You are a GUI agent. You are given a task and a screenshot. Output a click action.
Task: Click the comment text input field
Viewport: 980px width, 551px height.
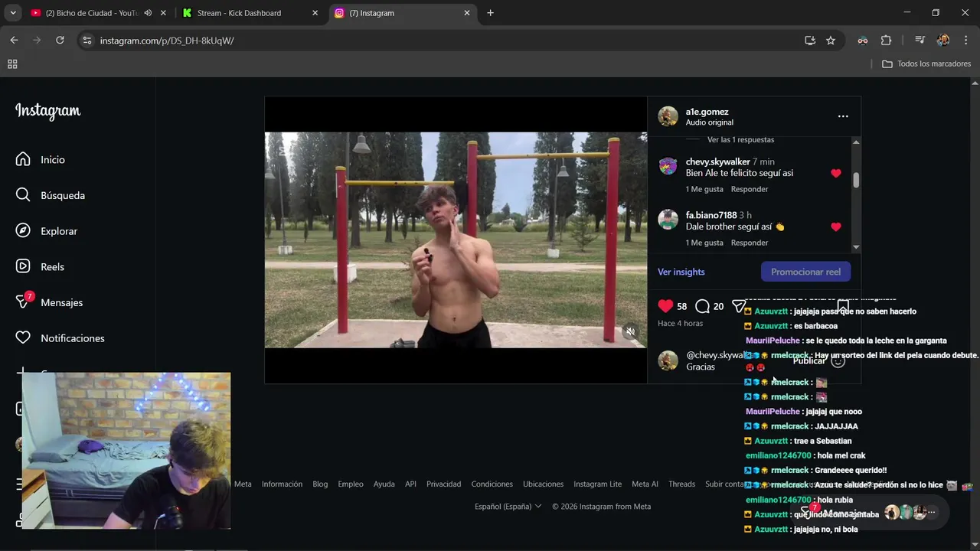tap(735, 360)
